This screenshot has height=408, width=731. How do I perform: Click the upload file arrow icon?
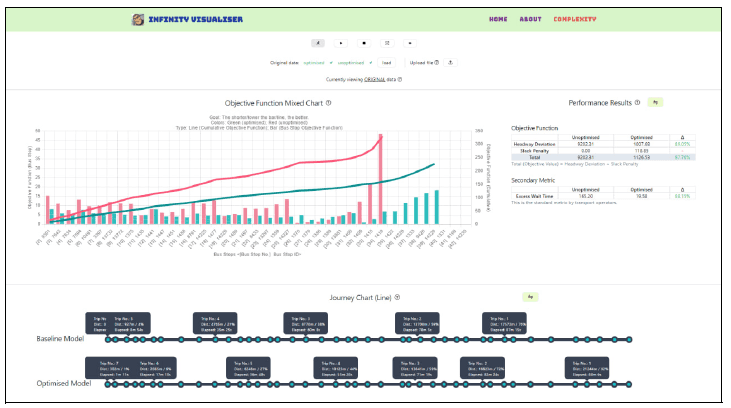(x=451, y=62)
